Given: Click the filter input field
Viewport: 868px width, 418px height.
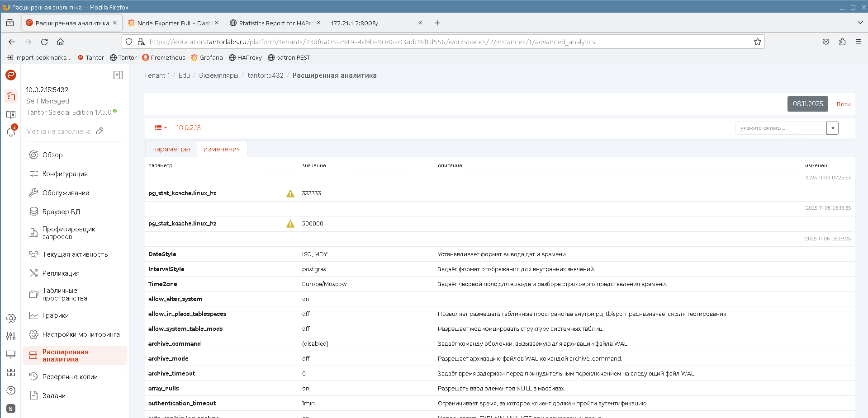Looking at the screenshot, I should [780, 128].
